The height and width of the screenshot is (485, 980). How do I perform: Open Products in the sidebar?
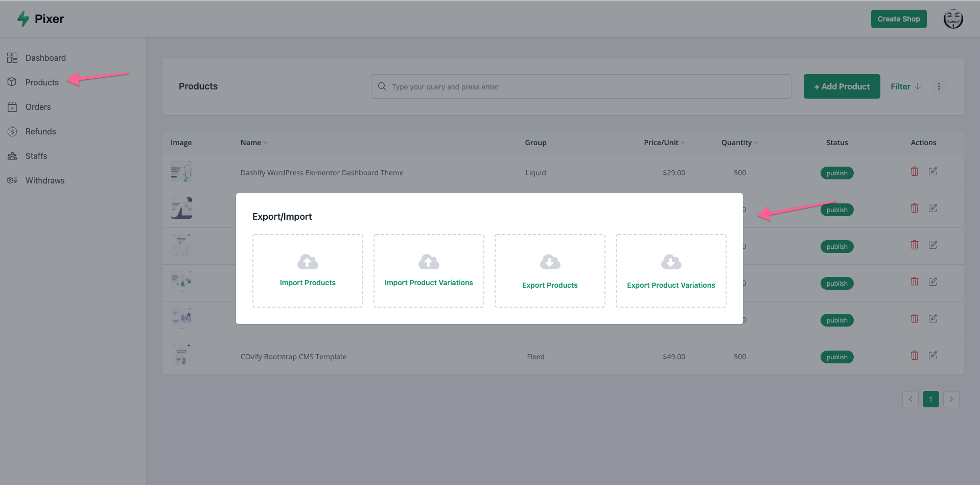42,82
